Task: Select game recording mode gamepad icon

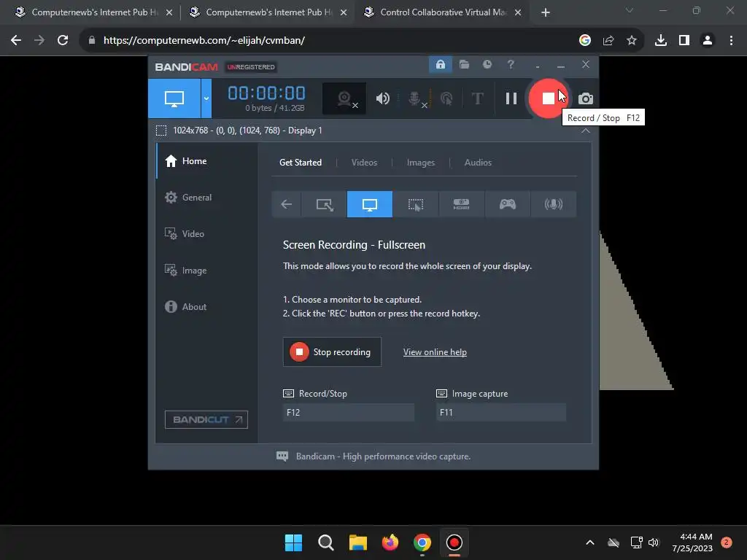Action: tap(508, 204)
